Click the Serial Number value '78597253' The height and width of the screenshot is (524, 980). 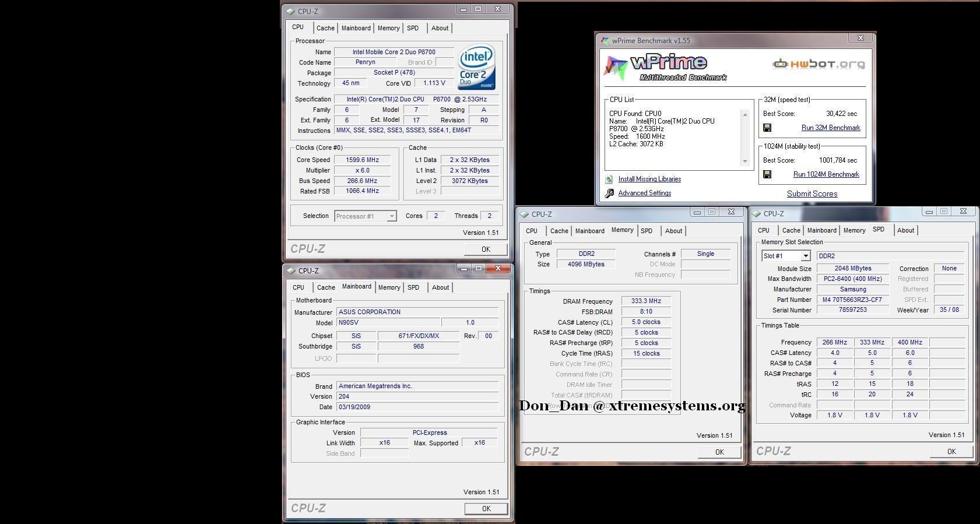point(852,311)
